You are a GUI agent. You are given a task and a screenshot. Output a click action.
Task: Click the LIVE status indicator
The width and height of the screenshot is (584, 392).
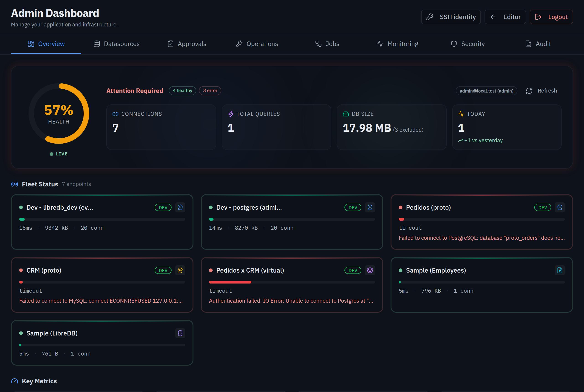click(59, 154)
